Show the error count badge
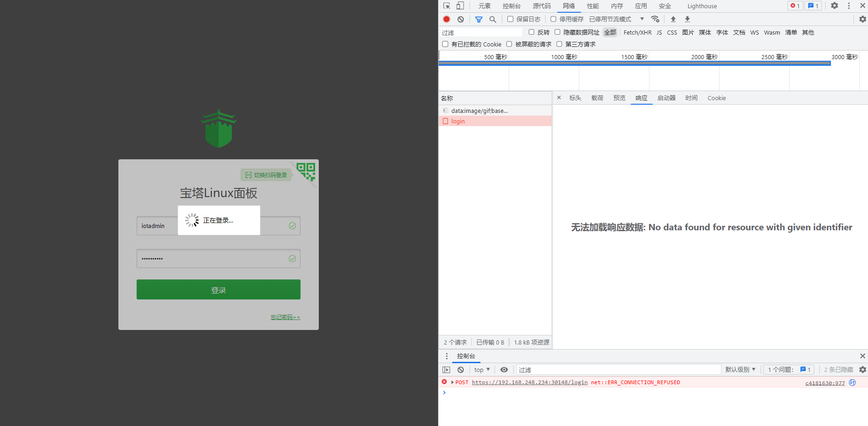 [x=795, y=6]
